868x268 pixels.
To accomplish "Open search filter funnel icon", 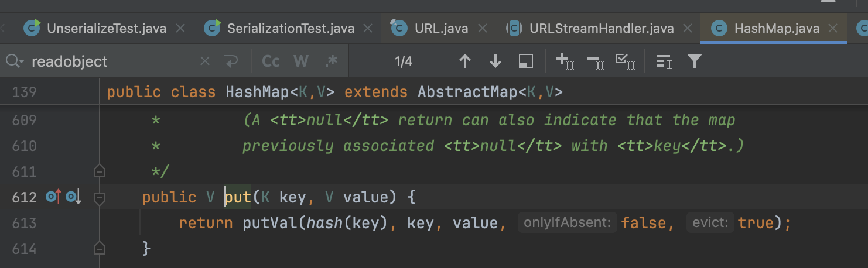I will point(694,61).
